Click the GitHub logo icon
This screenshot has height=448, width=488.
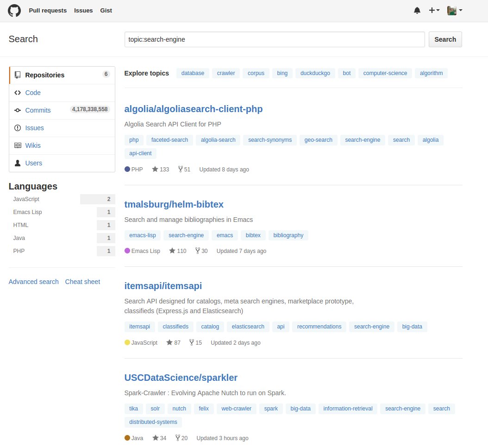[13, 10]
